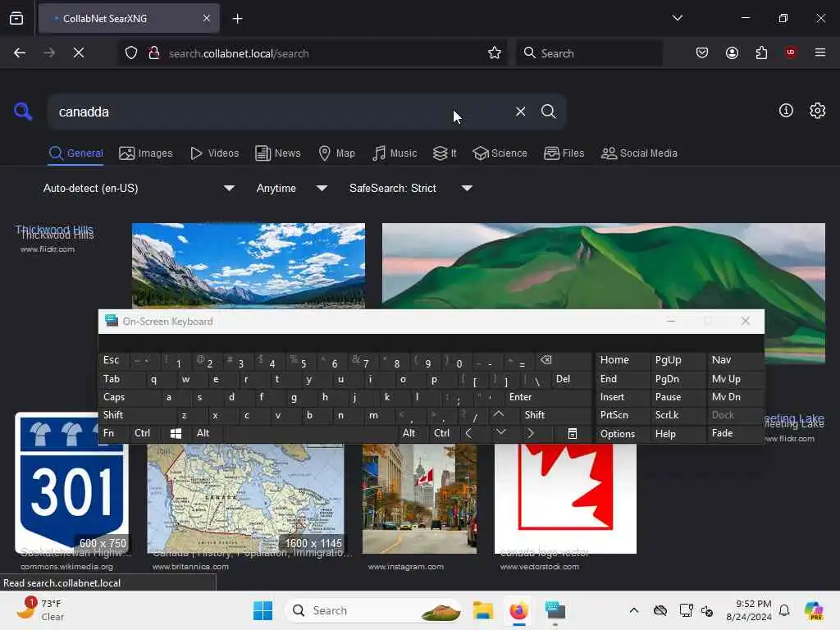This screenshot has height=630, width=840.
Task: Click Esc key on On-Screen Keyboard
Action: [113, 360]
